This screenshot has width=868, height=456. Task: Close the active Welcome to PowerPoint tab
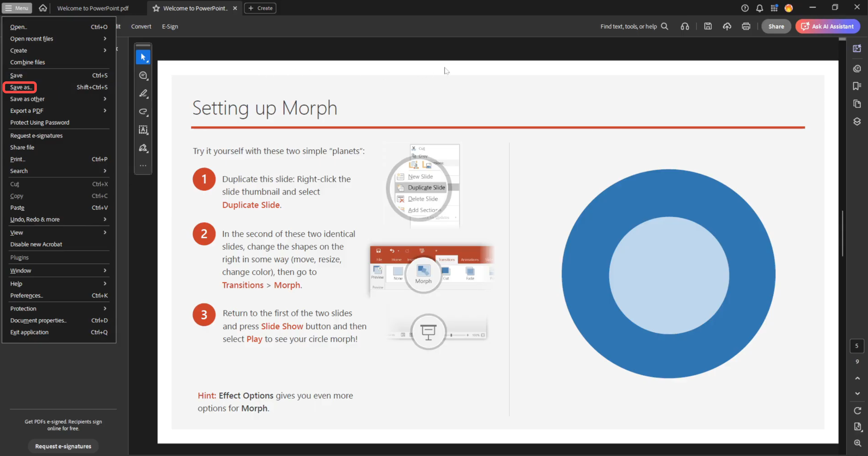235,8
